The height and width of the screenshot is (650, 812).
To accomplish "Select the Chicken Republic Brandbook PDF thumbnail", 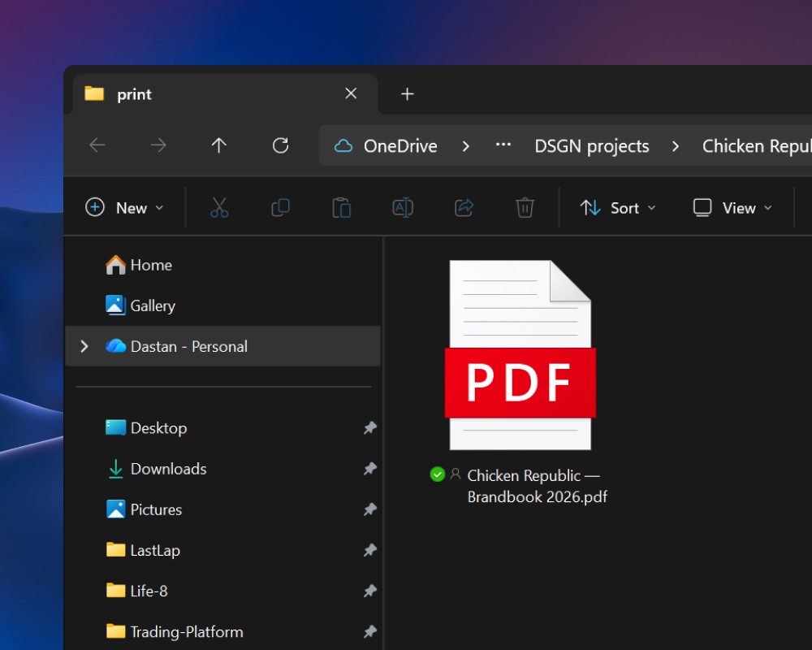I will (520, 355).
